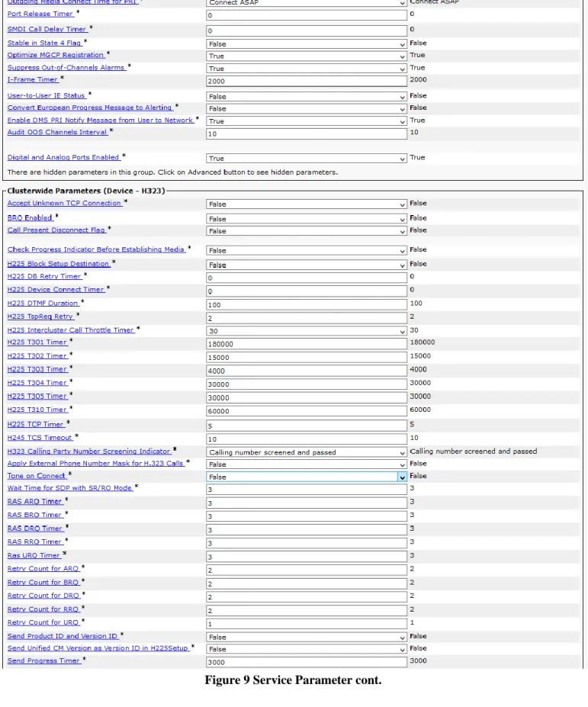The width and height of the screenshot is (588, 707).
Task: Click the H225 T304 Timer input field
Action: 307,384
